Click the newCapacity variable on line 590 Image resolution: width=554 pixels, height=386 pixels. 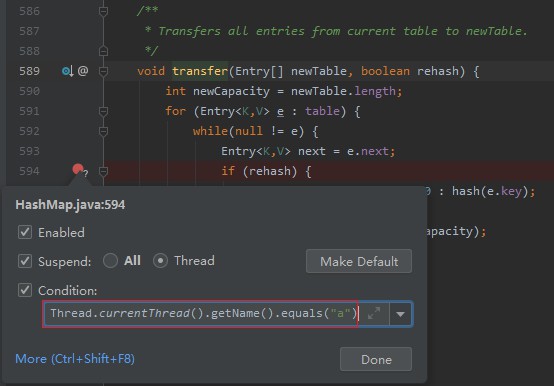[231, 91]
